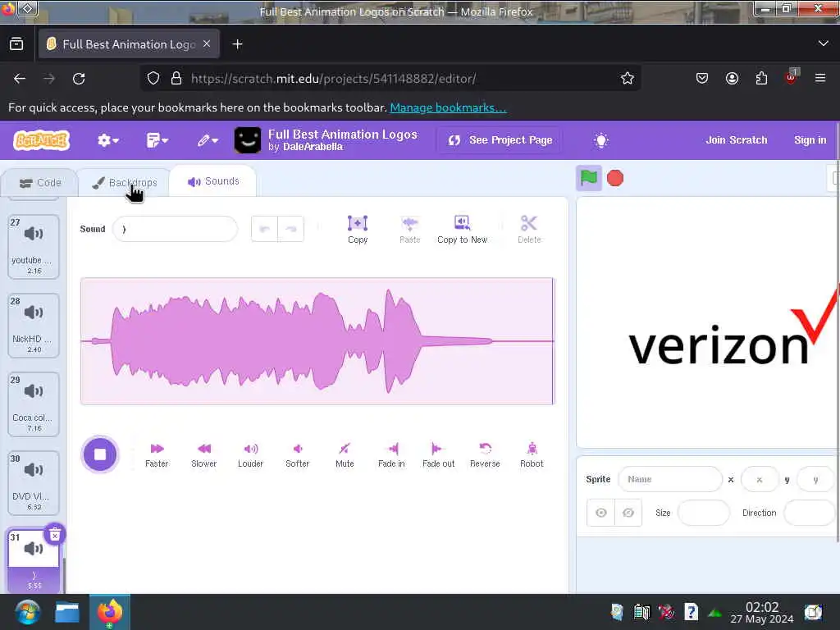This screenshot has width=840, height=630.
Task: Apply Fade in effect
Action: pyautogui.click(x=391, y=454)
